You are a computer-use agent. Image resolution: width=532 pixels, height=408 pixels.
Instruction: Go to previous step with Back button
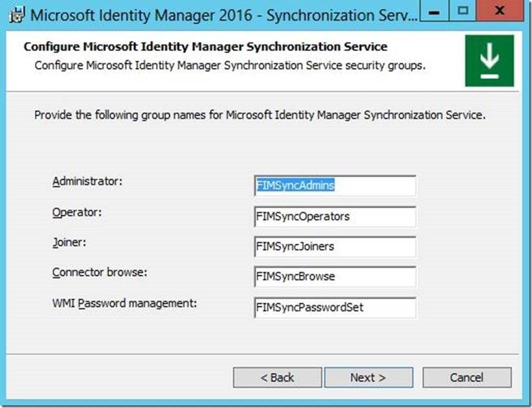point(277,378)
